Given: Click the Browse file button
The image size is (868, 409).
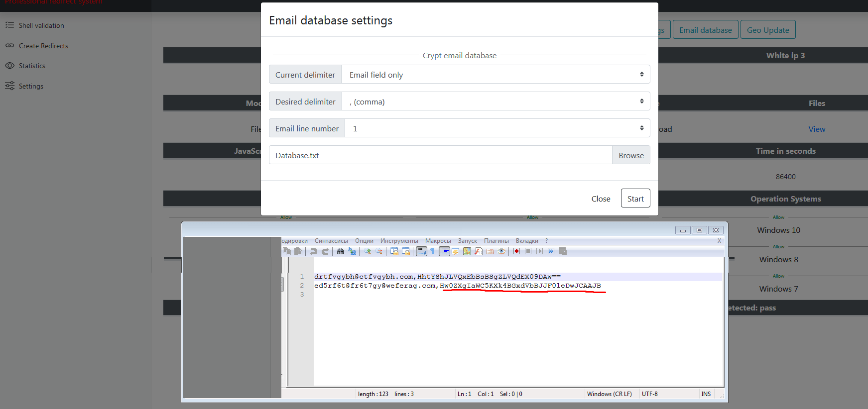Looking at the screenshot, I should [631, 155].
